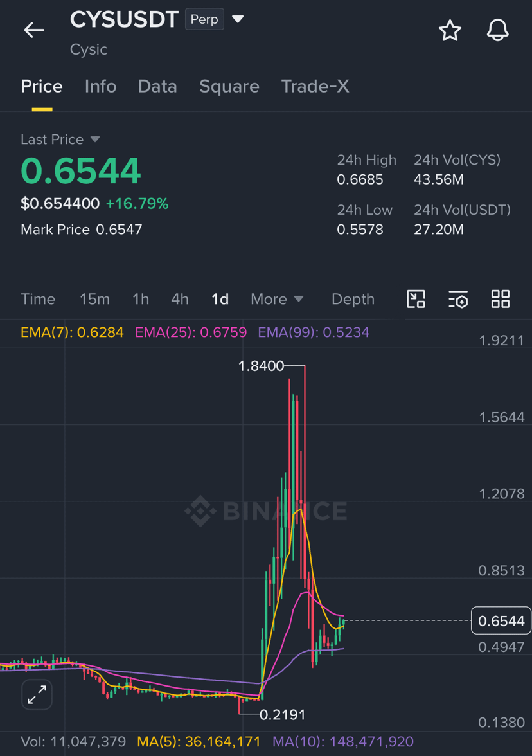
Task: Go back with the arrow icon
Action: coord(33,30)
